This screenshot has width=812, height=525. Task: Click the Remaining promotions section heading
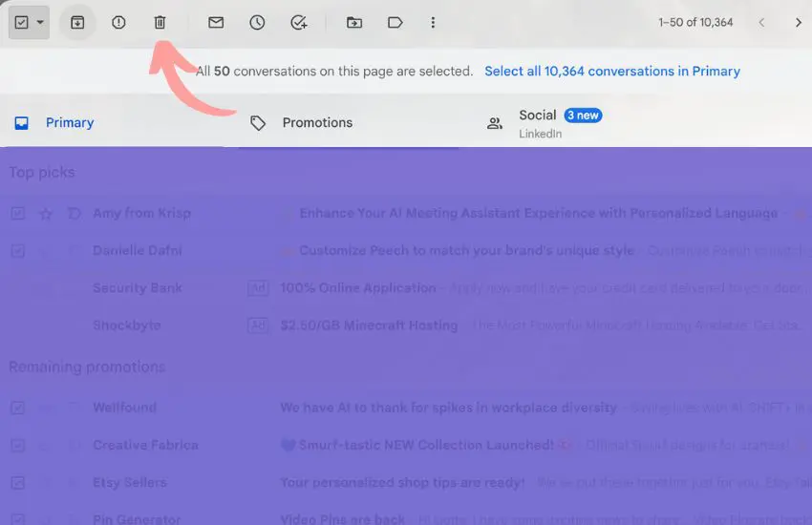[87, 367]
